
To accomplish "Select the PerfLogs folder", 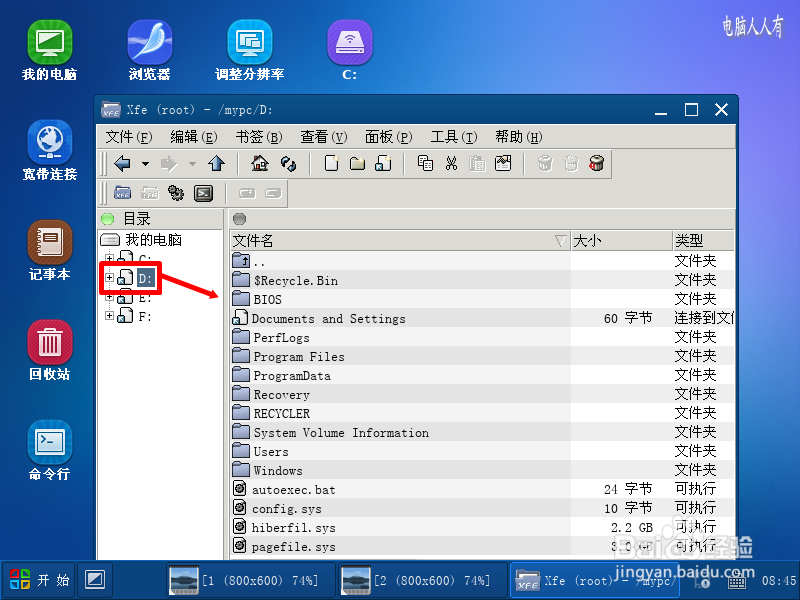I will coord(281,338).
